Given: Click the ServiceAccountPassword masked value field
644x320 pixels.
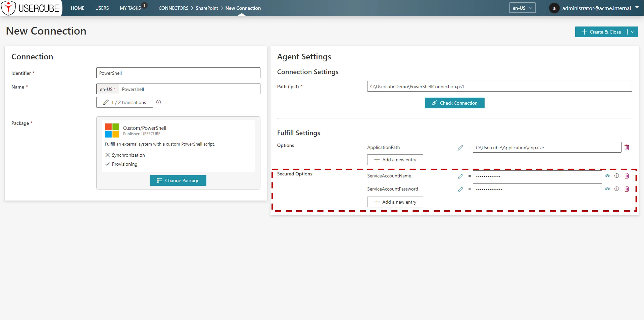Looking at the screenshot, I should (x=537, y=189).
